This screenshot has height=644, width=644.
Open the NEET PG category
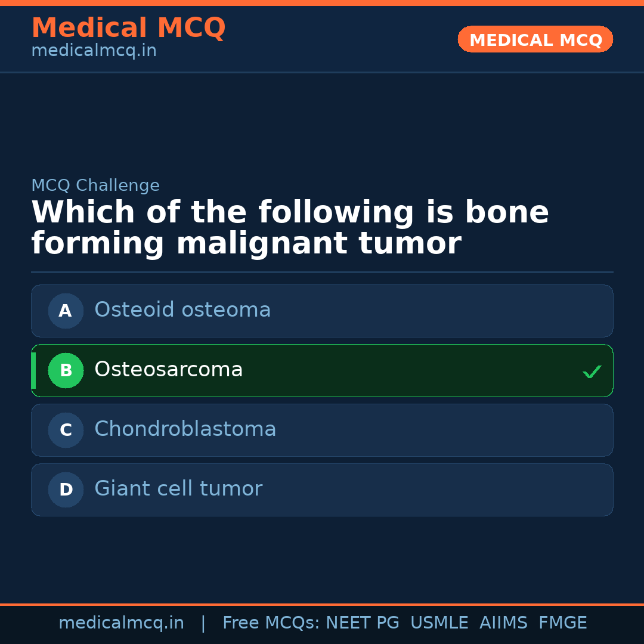[x=362, y=623]
